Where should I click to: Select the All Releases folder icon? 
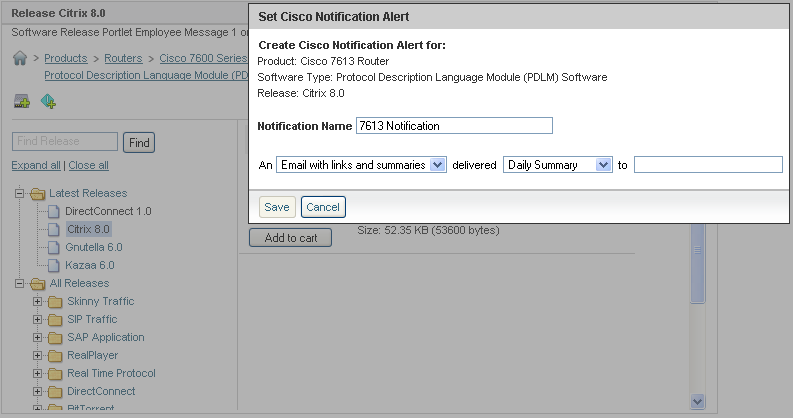(37, 283)
